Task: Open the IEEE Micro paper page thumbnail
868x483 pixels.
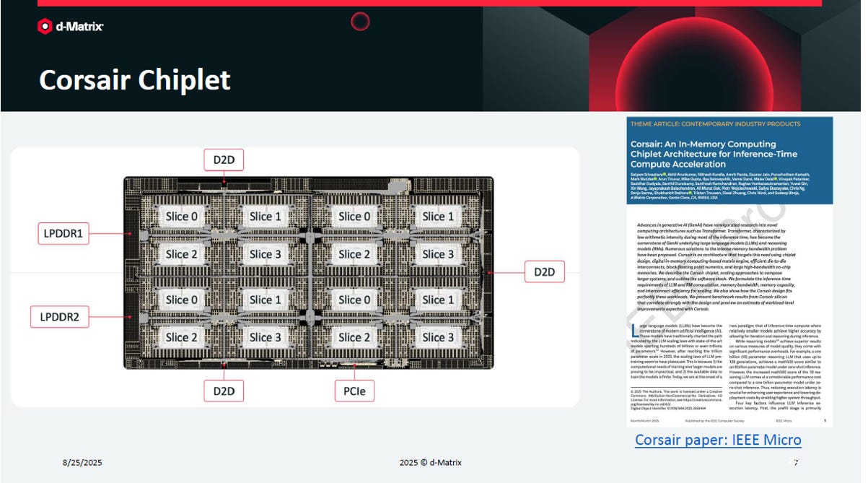Action: coord(731,272)
